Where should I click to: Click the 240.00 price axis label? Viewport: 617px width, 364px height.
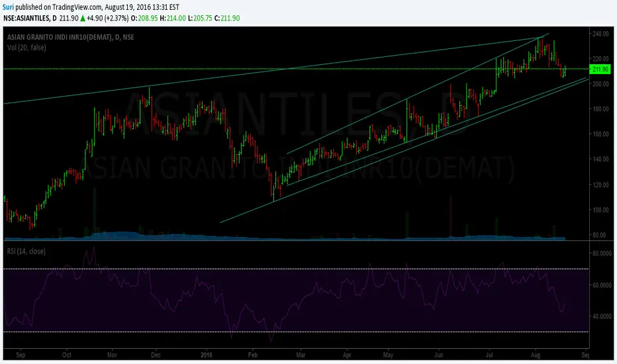(x=600, y=34)
